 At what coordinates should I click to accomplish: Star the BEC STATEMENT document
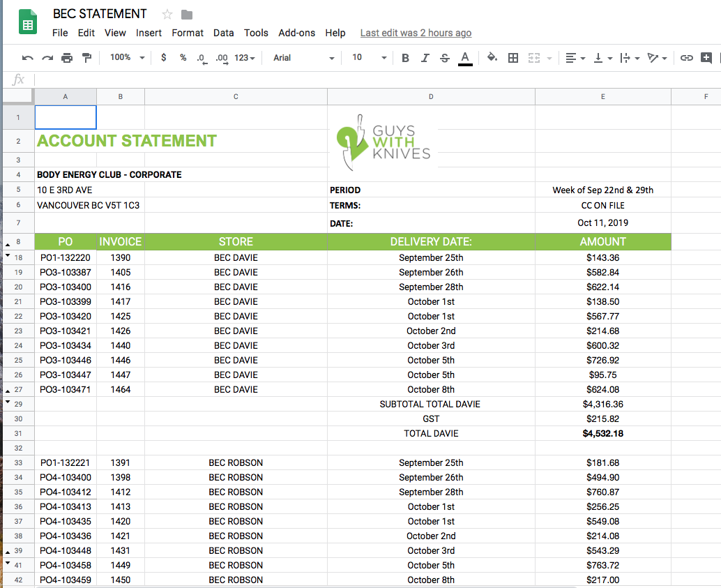pos(167,15)
